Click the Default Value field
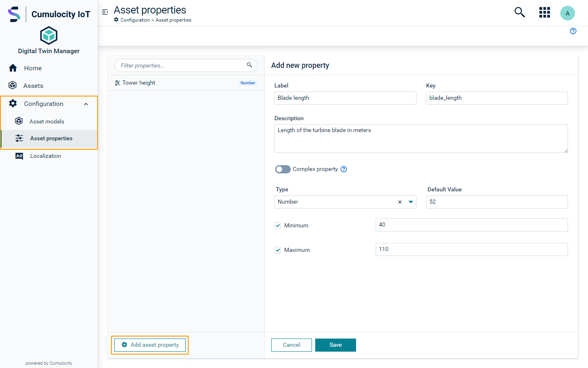The image size is (588, 368). tap(497, 202)
